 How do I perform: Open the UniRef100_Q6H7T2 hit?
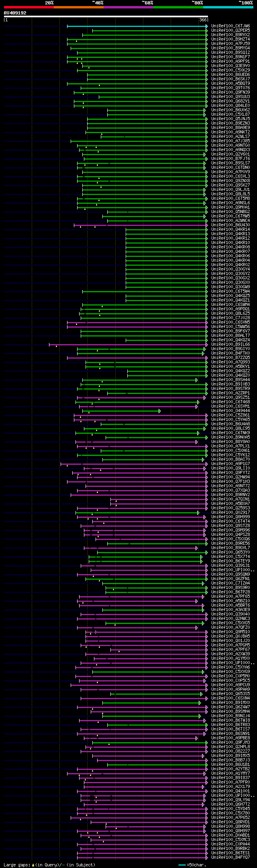pyautogui.click(x=230, y=804)
